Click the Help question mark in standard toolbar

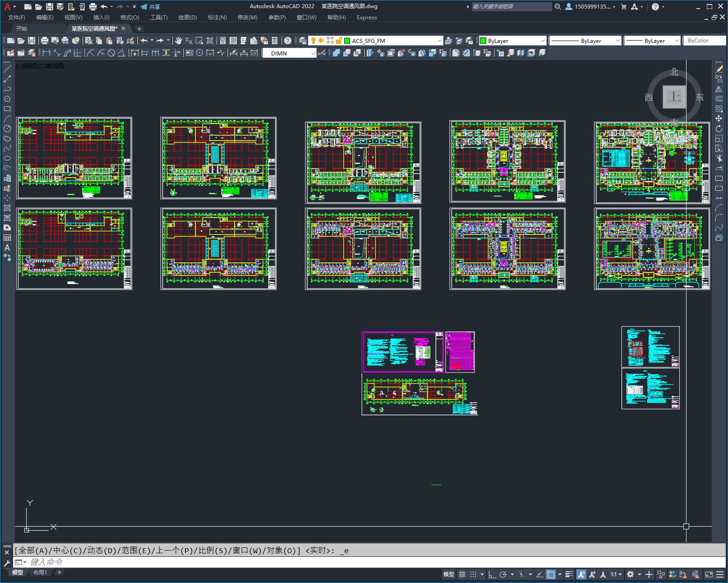tap(287, 41)
